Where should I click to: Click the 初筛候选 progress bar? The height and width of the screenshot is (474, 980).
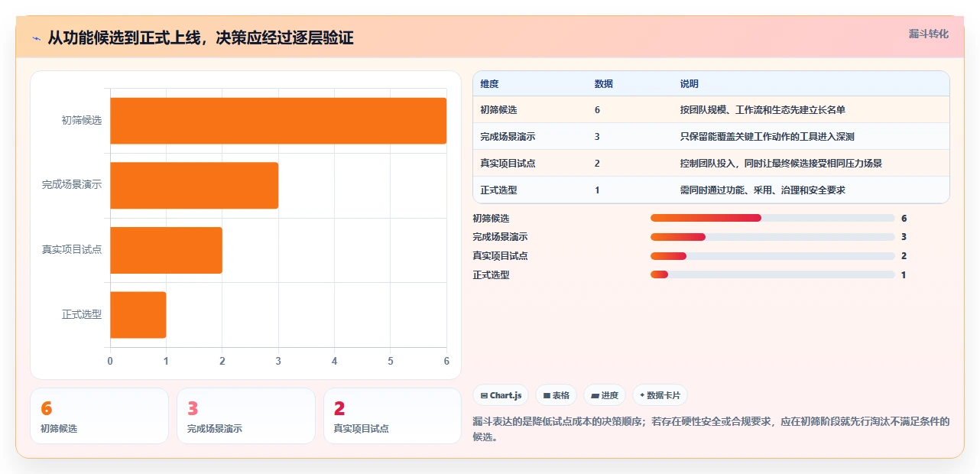(772, 218)
